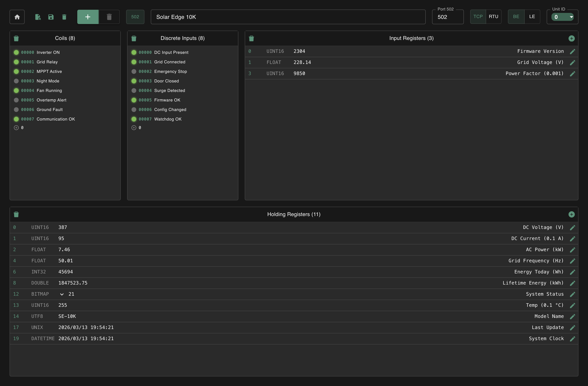This screenshot has height=386, width=588.
Task: Clear all coils with the trash icon
Action: click(x=16, y=38)
